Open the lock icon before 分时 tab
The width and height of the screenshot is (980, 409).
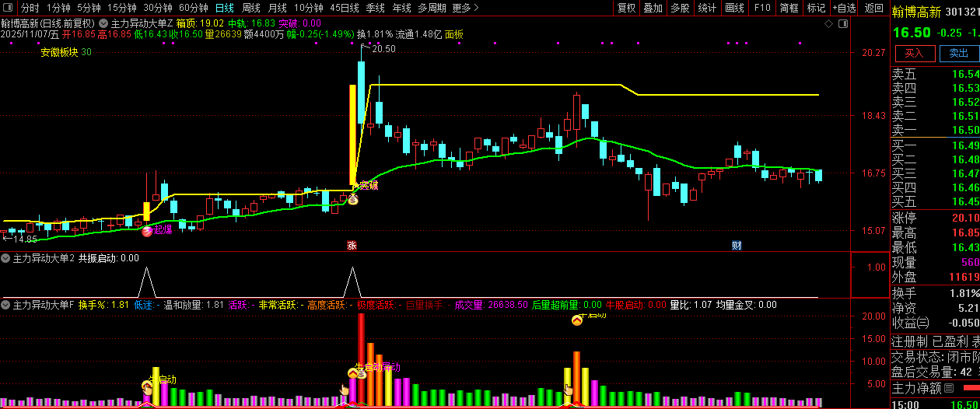pos(9,8)
